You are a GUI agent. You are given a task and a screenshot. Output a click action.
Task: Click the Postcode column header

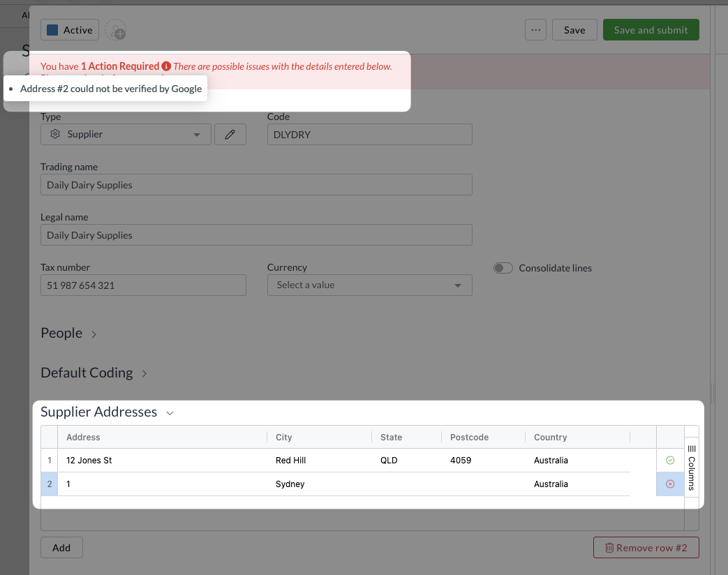(x=483, y=437)
